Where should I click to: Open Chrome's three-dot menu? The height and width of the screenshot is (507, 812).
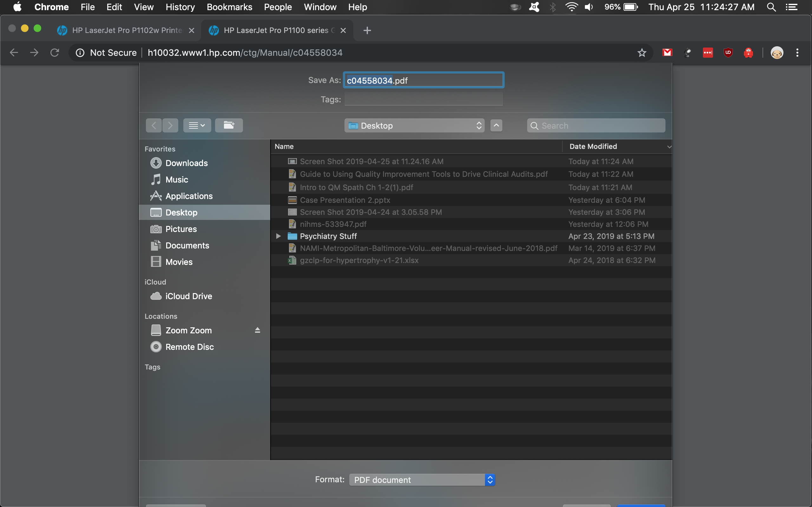coord(797,53)
